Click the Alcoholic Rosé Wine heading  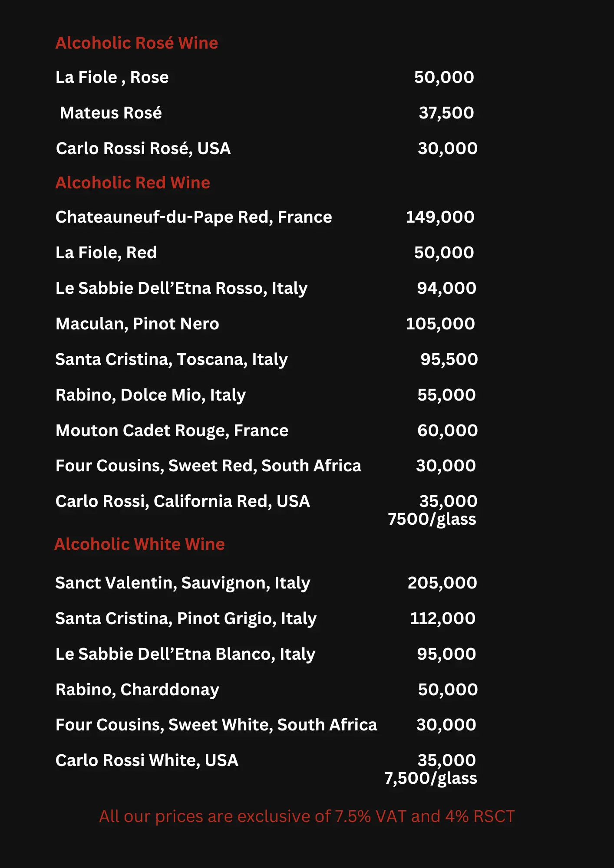click(137, 43)
